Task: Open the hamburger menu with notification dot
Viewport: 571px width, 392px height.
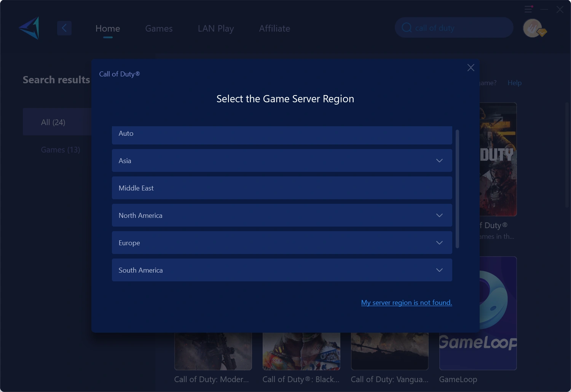Action: [x=528, y=9]
